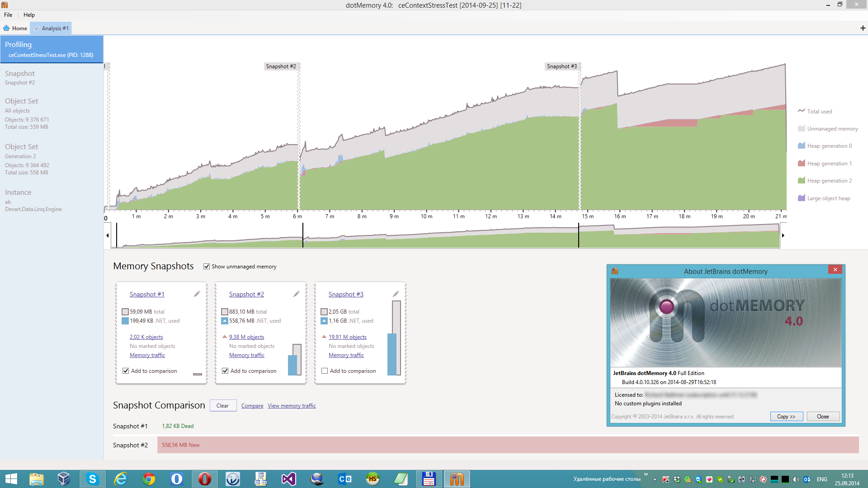
Task: Click the Clear comparison button
Action: pos(223,406)
